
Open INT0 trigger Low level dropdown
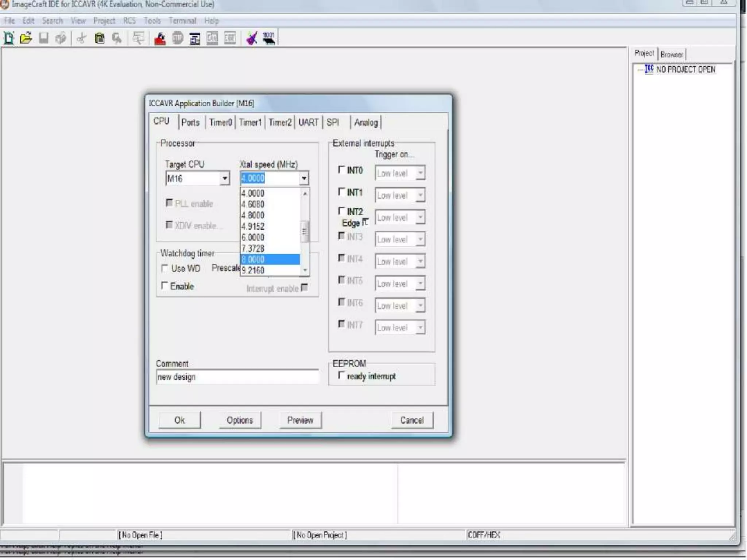[420, 173]
